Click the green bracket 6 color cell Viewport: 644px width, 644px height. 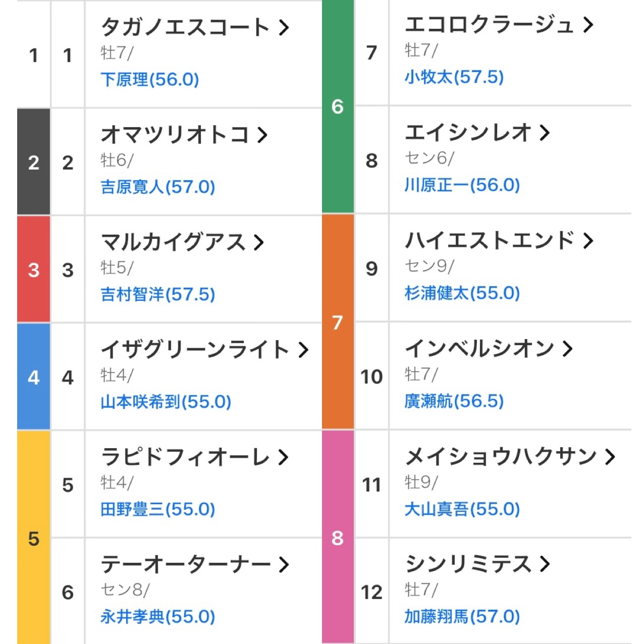coord(338,106)
